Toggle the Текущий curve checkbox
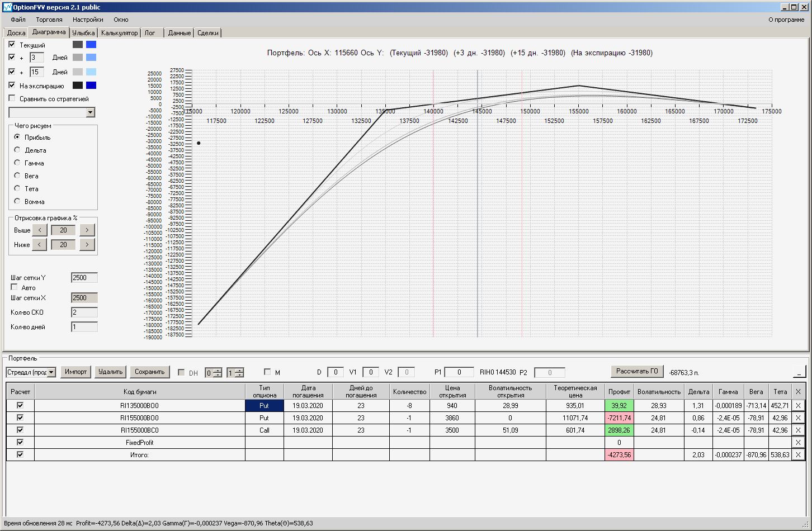 12,44
